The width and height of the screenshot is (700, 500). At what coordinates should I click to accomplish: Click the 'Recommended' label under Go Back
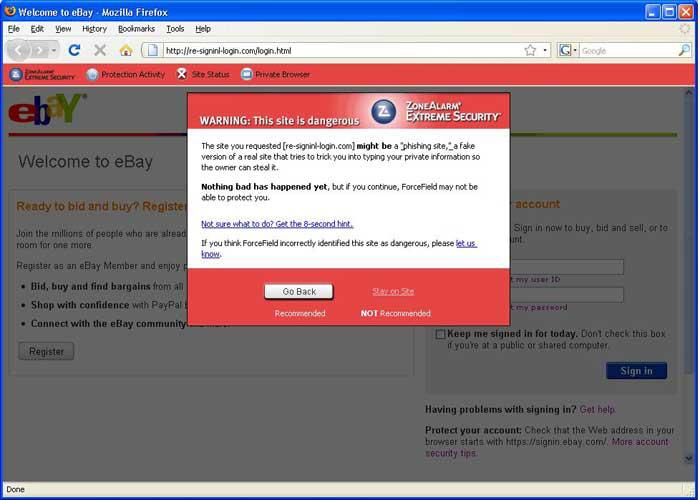300,313
